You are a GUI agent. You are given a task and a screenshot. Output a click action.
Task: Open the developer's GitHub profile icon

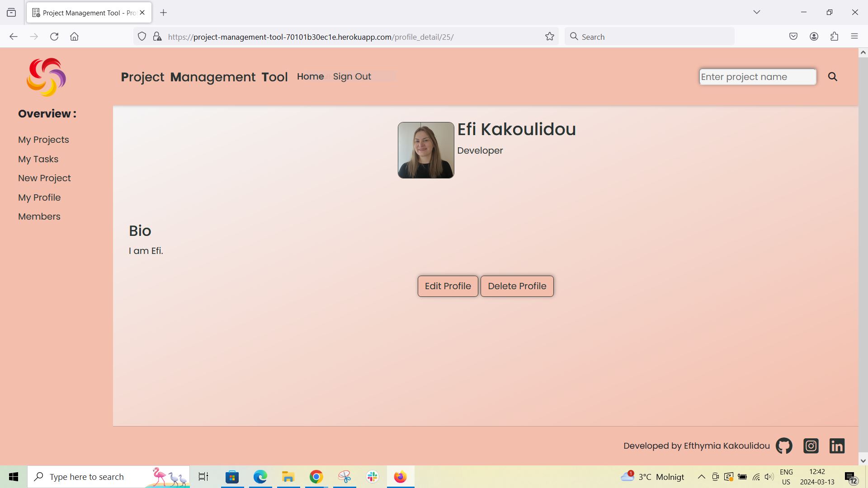pos(783,446)
